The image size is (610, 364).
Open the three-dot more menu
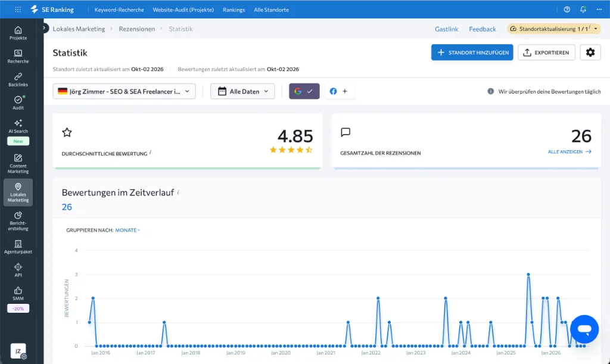point(599,10)
